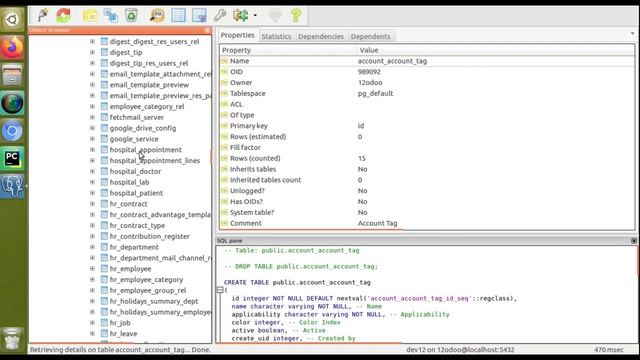The width and height of the screenshot is (640, 360).
Task: Select the OID property row
Action: (427, 72)
